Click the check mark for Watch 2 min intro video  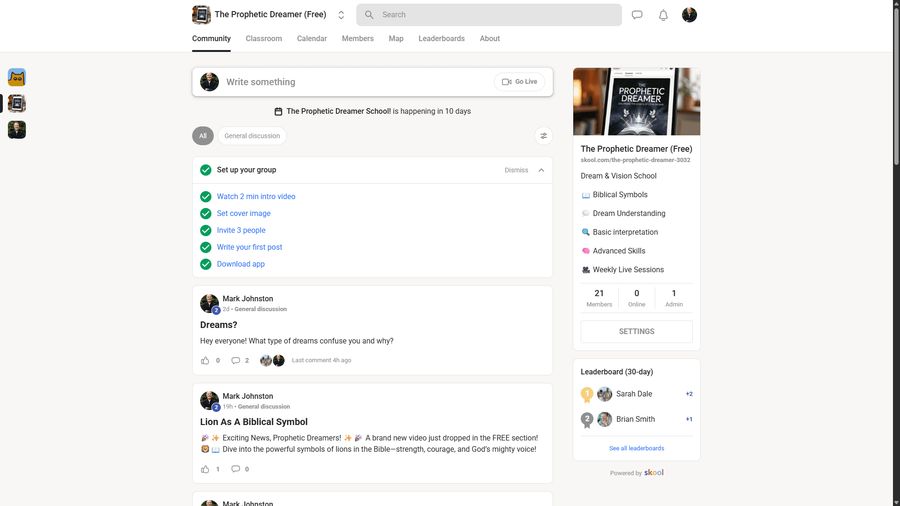click(205, 196)
